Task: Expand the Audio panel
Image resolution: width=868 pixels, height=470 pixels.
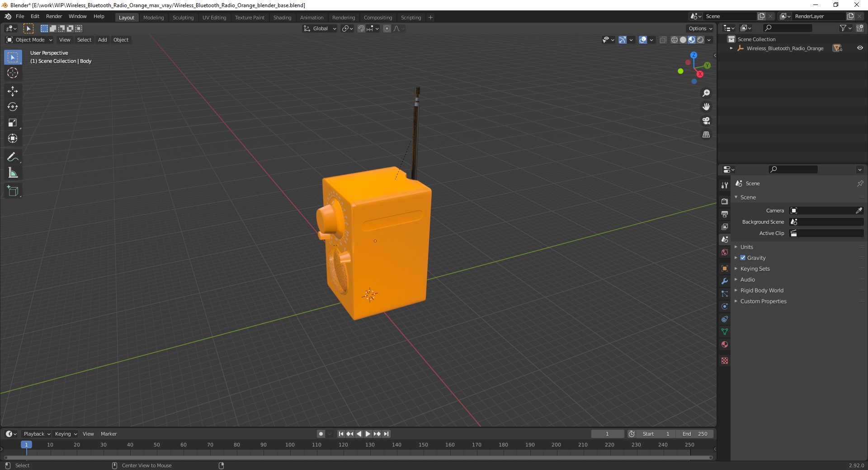Action: (x=747, y=279)
